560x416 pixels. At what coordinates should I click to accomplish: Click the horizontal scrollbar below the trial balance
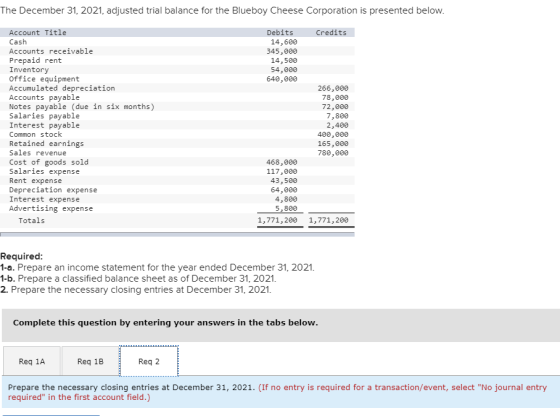pyautogui.click(x=177, y=234)
